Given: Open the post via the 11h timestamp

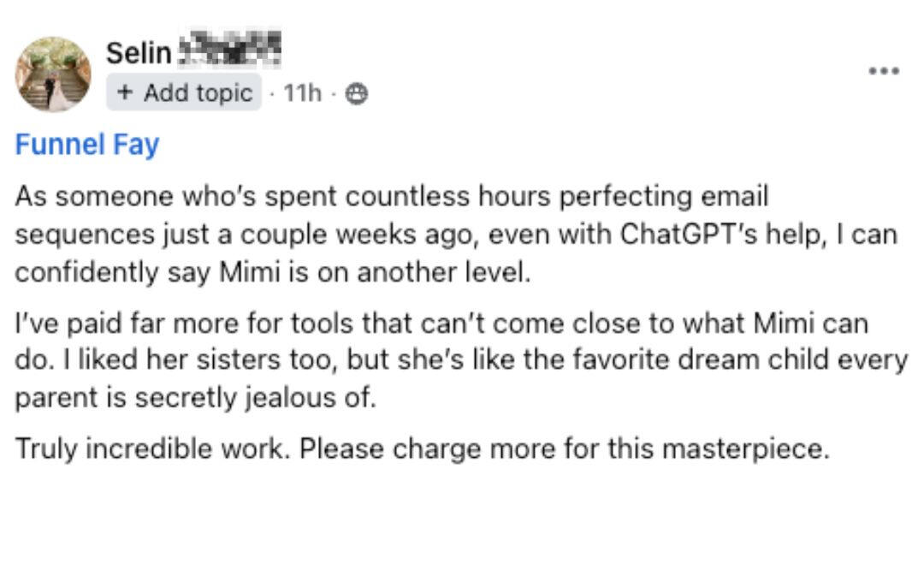Looking at the screenshot, I should [x=302, y=93].
